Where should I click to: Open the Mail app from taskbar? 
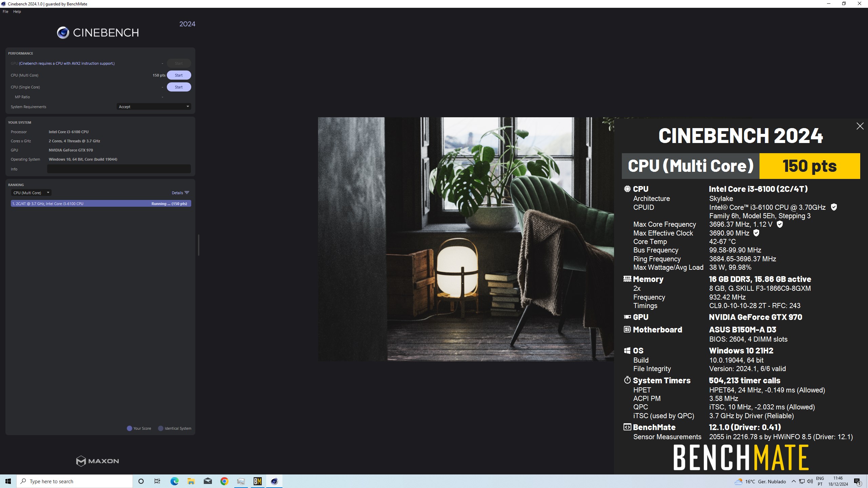208,481
